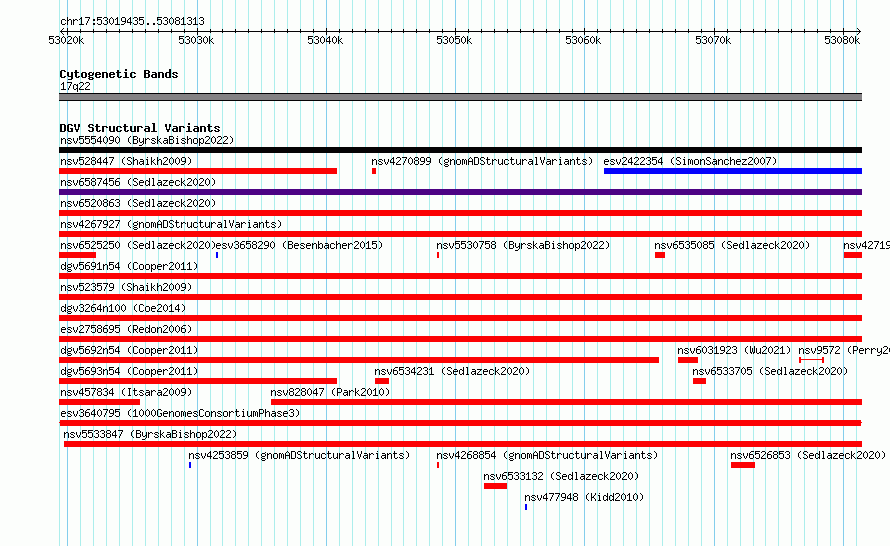The height and width of the screenshot is (546, 890).
Task: Open nsv477948 (Kidd2010) label
Action: point(584,497)
